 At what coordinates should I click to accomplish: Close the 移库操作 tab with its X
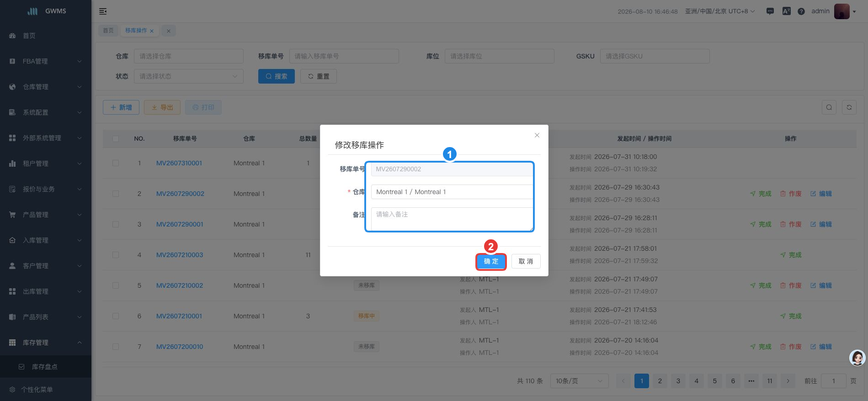tap(152, 31)
